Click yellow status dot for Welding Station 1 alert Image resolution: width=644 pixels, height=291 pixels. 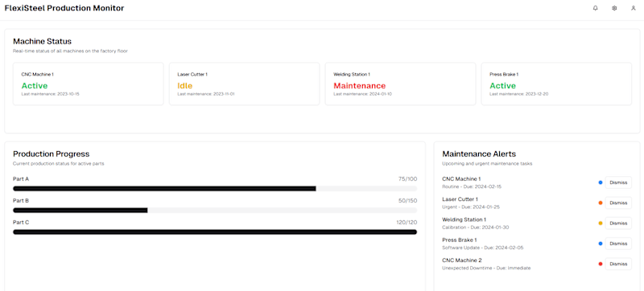coord(601,223)
